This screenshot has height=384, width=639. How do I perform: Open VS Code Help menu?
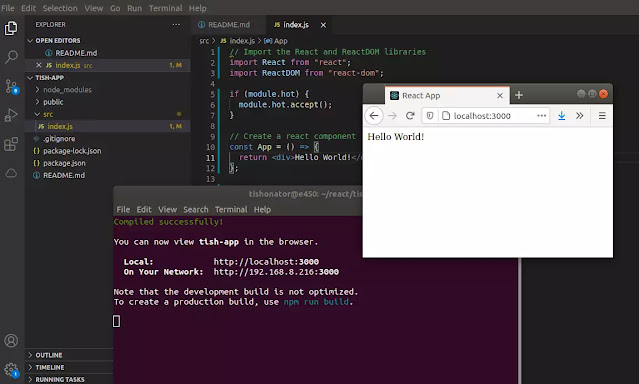198,8
